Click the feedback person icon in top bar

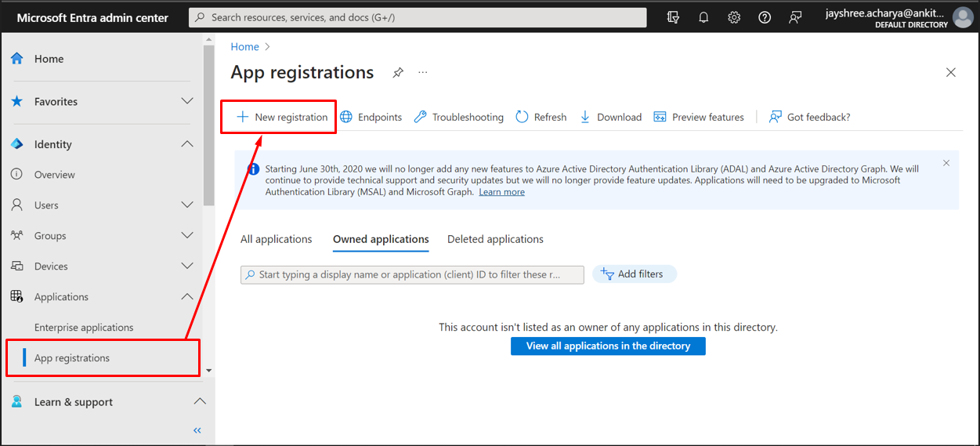795,17
